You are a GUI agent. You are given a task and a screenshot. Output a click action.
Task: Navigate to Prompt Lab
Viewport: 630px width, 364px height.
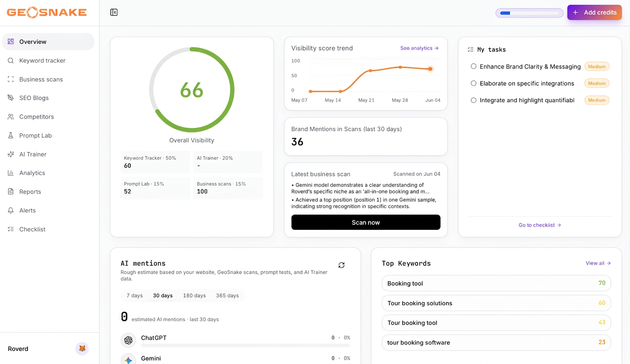click(48, 136)
